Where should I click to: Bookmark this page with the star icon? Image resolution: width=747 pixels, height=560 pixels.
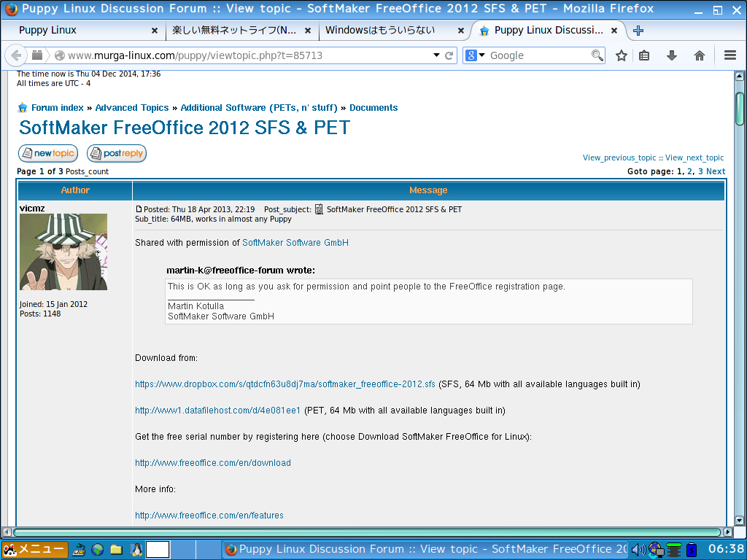click(x=622, y=55)
